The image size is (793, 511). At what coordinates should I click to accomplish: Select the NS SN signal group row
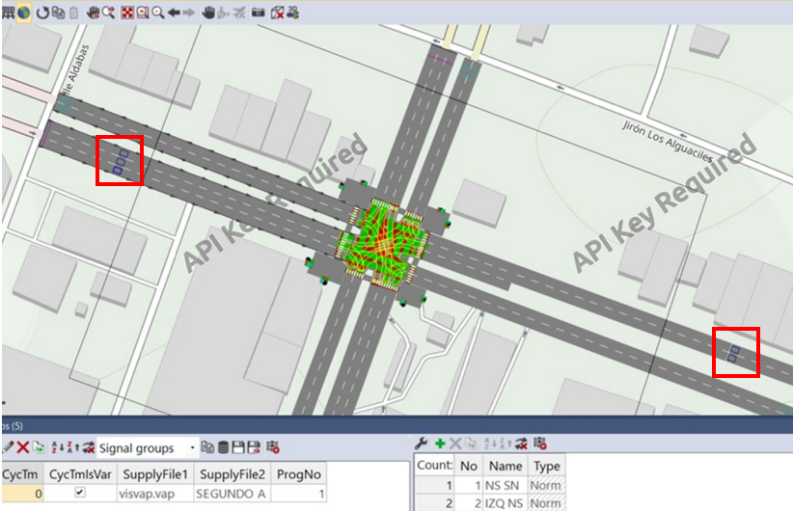click(506, 485)
